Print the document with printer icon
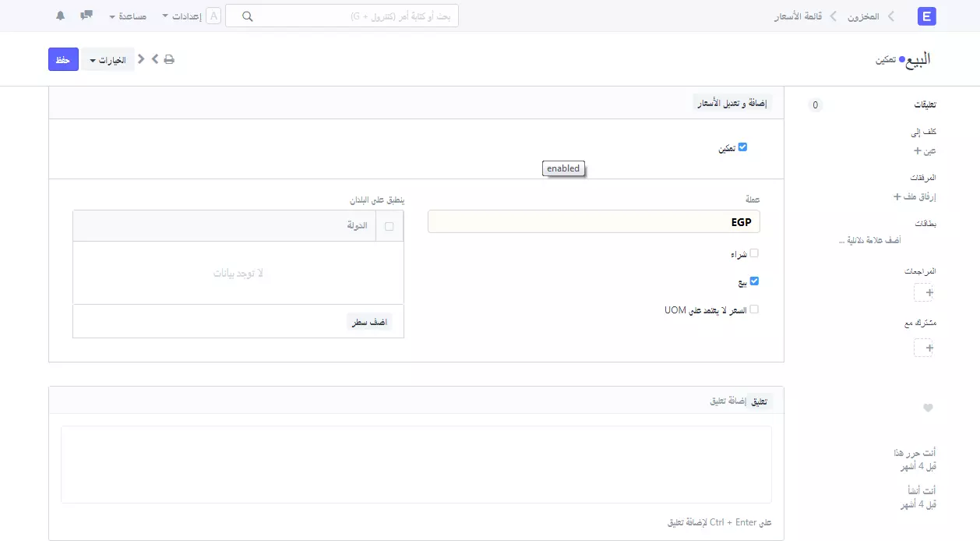This screenshot has width=980, height=541. tap(169, 59)
